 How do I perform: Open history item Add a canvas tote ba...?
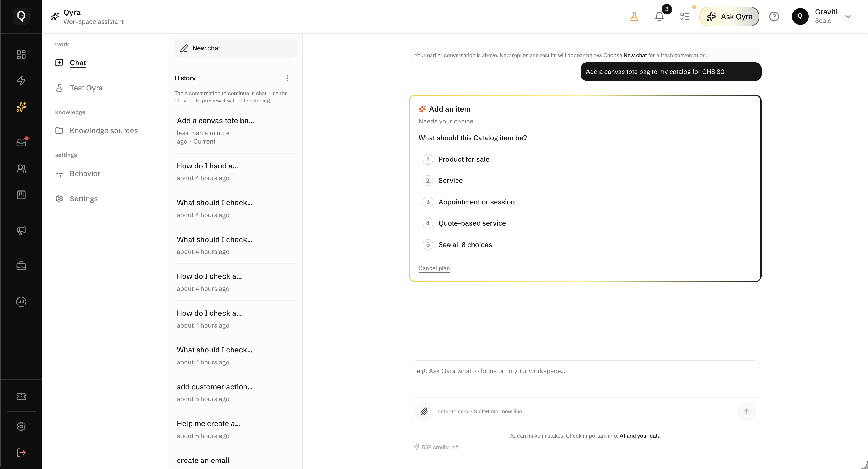tap(235, 131)
